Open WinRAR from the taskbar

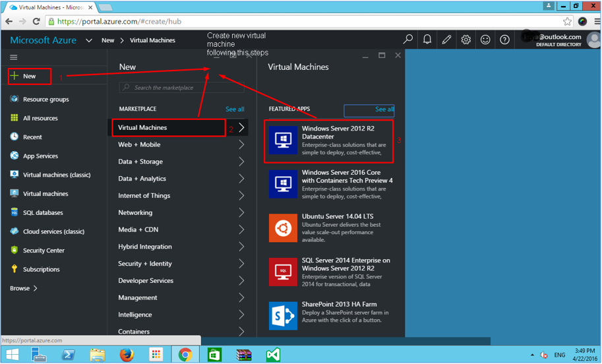point(244,354)
